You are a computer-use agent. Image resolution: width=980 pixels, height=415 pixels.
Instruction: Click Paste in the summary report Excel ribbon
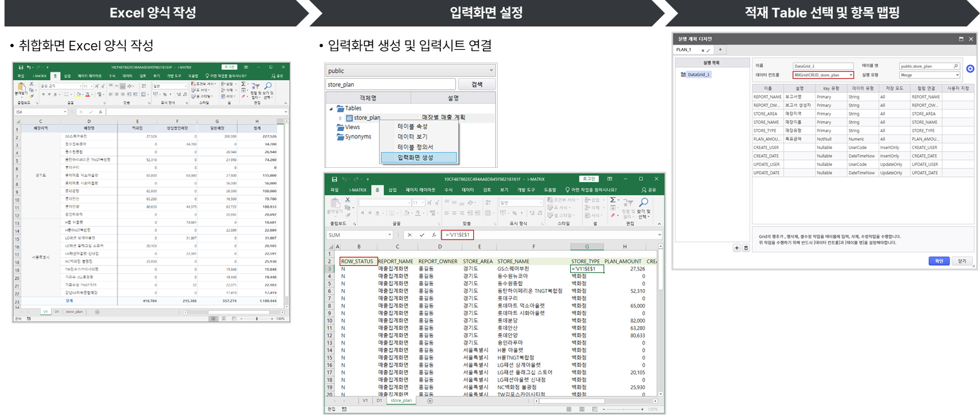tap(21, 90)
